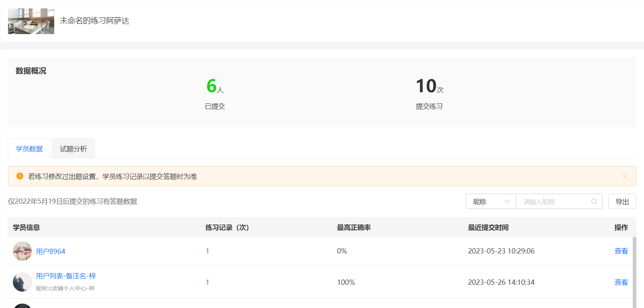Open practice record count for 用户8964
644x308 pixels.
coord(208,251)
